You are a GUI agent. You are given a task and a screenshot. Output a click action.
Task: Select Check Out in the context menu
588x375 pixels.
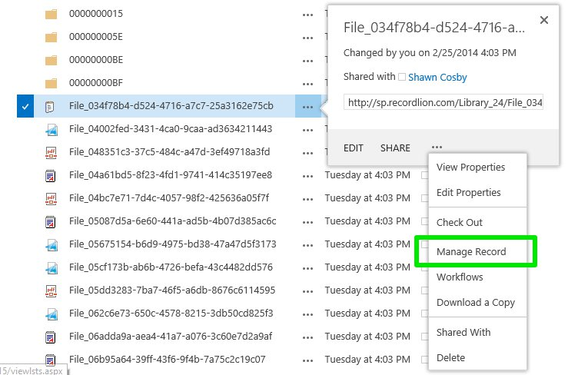click(x=460, y=222)
